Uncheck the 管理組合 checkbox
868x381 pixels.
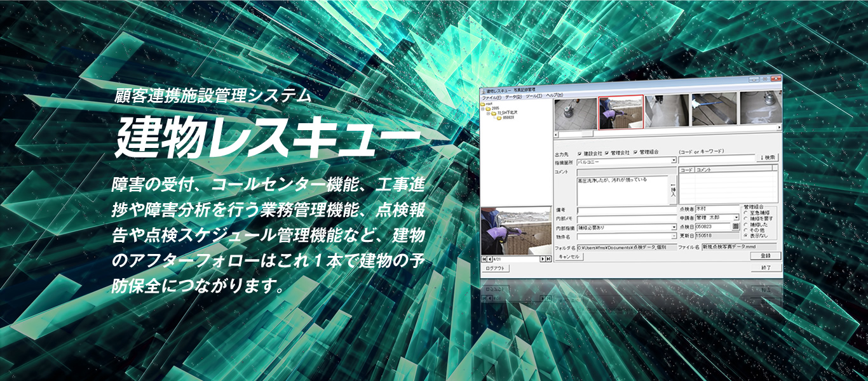(x=635, y=152)
